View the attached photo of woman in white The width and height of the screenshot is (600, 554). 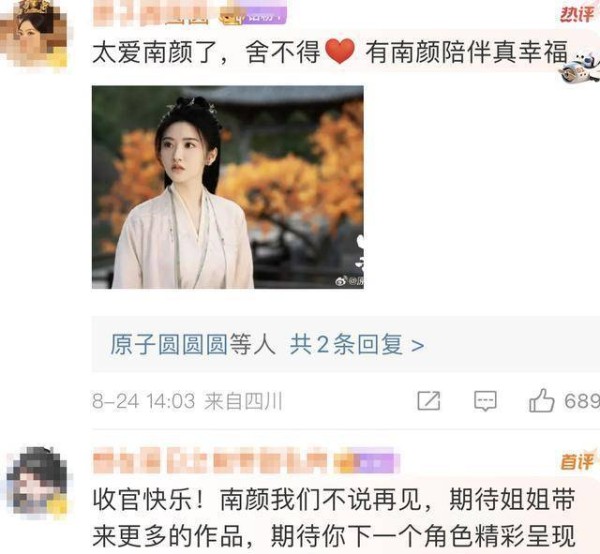[228, 187]
